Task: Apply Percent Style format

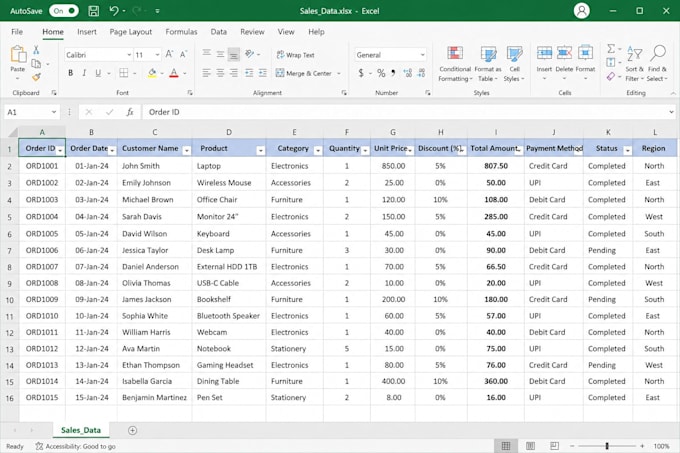Action: [381, 73]
